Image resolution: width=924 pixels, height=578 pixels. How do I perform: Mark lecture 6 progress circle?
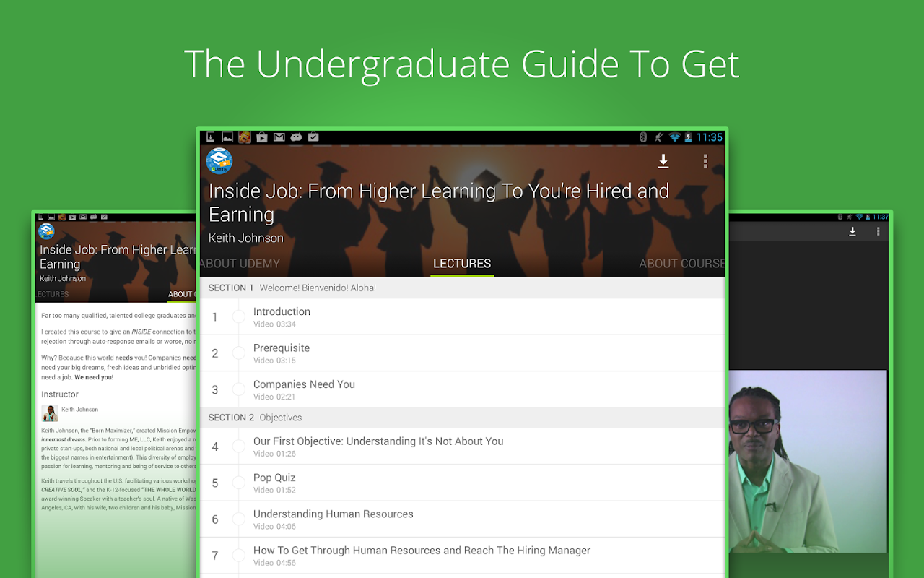pos(239,519)
